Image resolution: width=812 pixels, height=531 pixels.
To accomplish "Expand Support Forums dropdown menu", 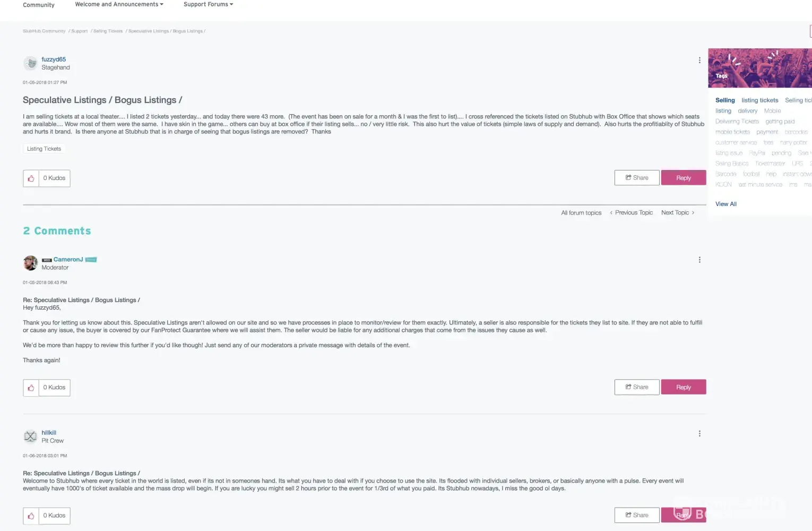I will tap(208, 4).
